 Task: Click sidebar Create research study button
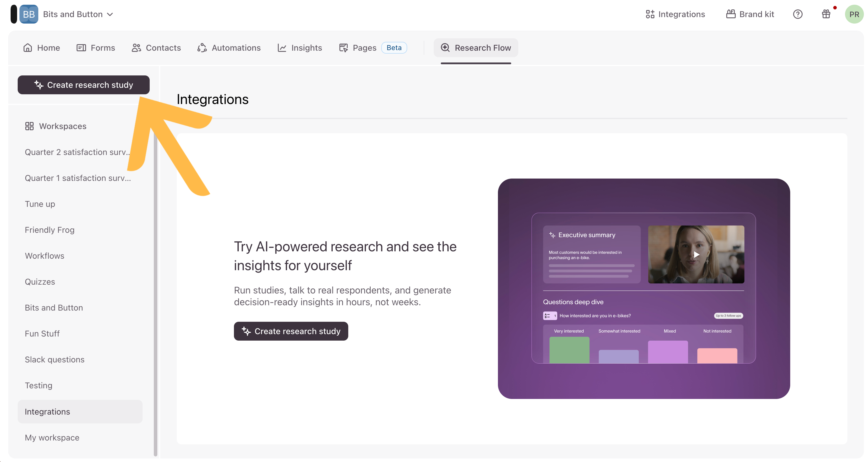click(84, 85)
